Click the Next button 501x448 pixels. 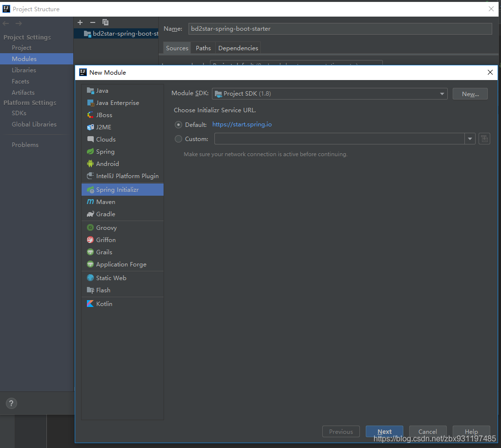pos(384,432)
